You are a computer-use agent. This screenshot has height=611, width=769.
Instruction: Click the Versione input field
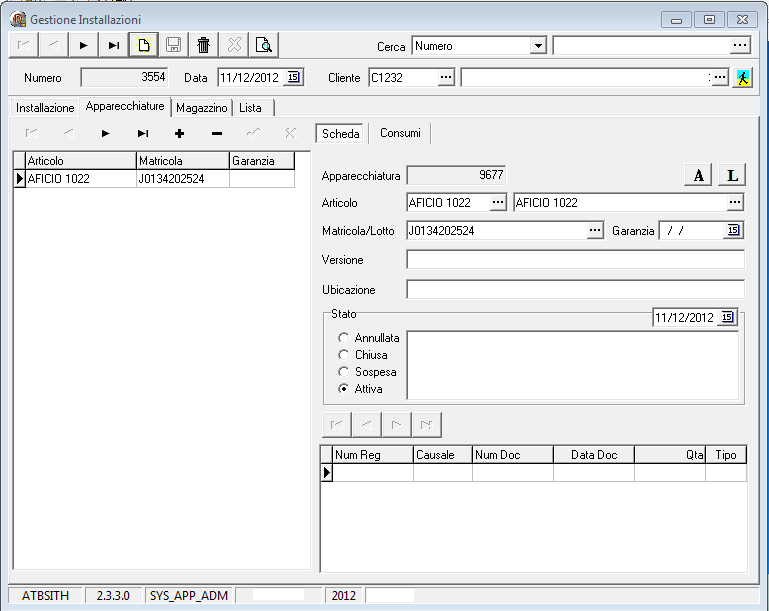[575, 259]
